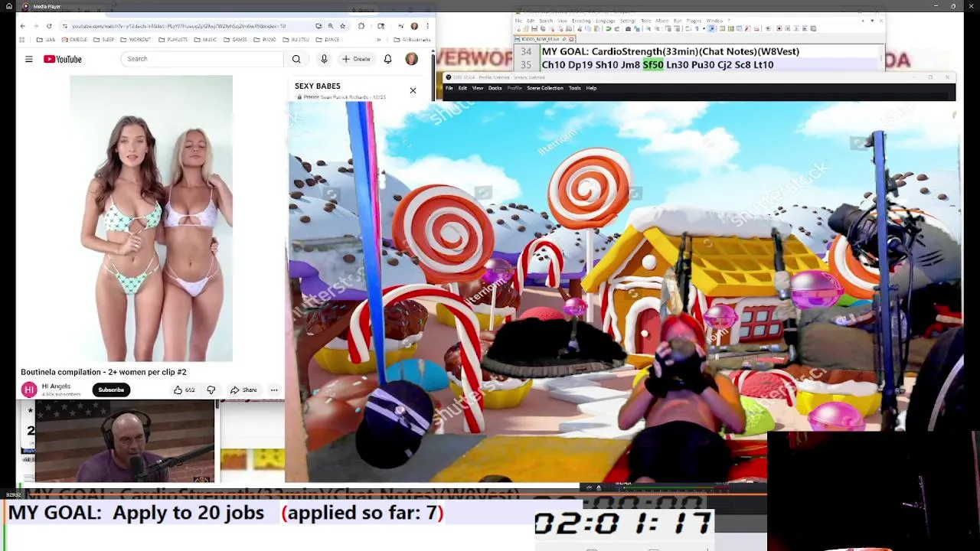
Task: Click the YouTube search magnifier button
Action: pyautogui.click(x=296, y=59)
